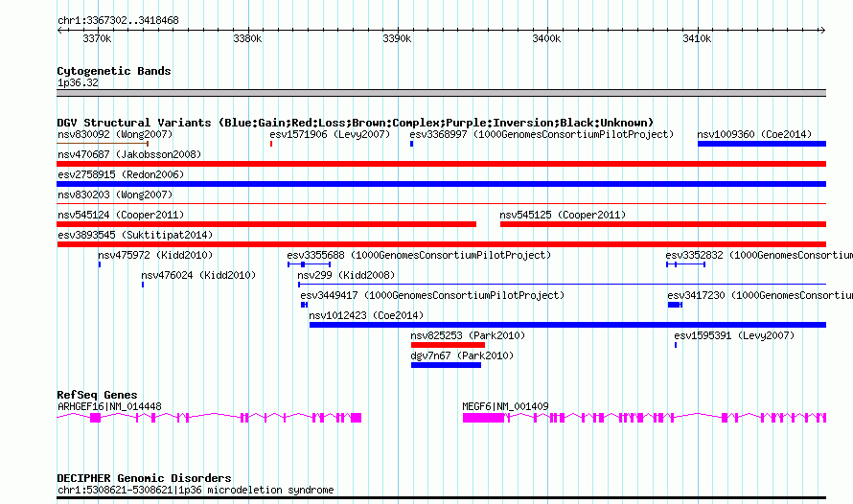
Task: Select the small blue esv1595391 marker
Action: [x=676, y=345]
